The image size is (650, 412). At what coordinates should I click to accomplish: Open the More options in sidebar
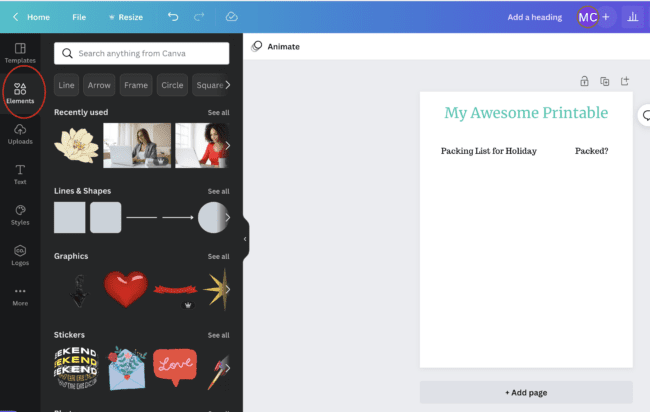[20, 296]
